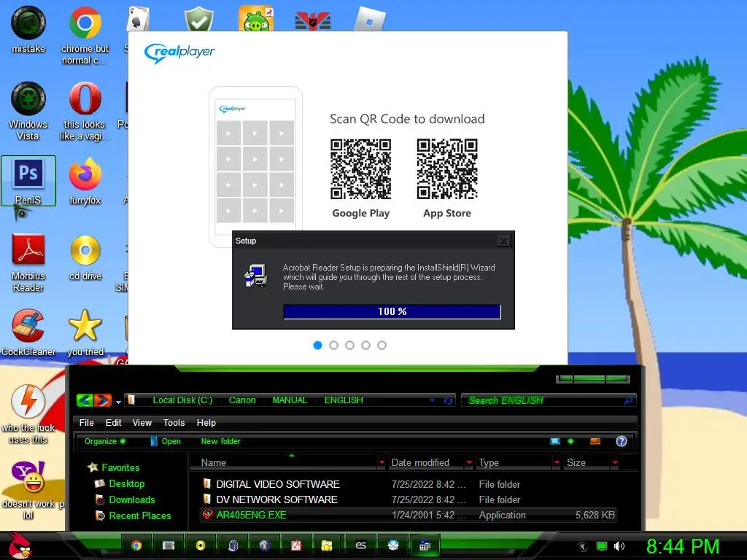Image resolution: width=747 pixels, height=560 pixels.
Task: Click the App Store QR code
Action: click(447, 169)
